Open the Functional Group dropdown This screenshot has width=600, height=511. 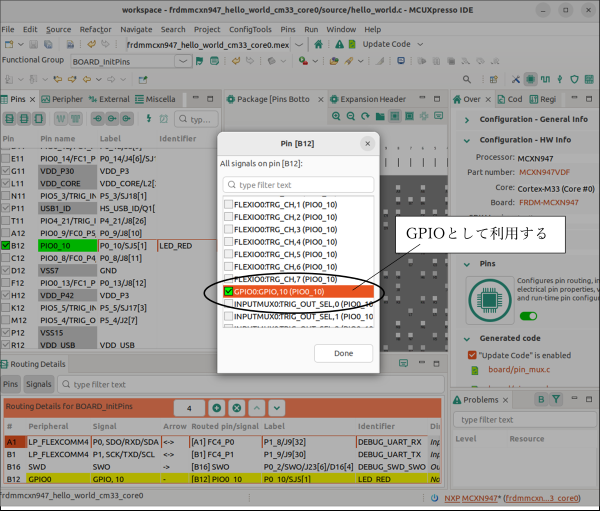tap(184, 61)
